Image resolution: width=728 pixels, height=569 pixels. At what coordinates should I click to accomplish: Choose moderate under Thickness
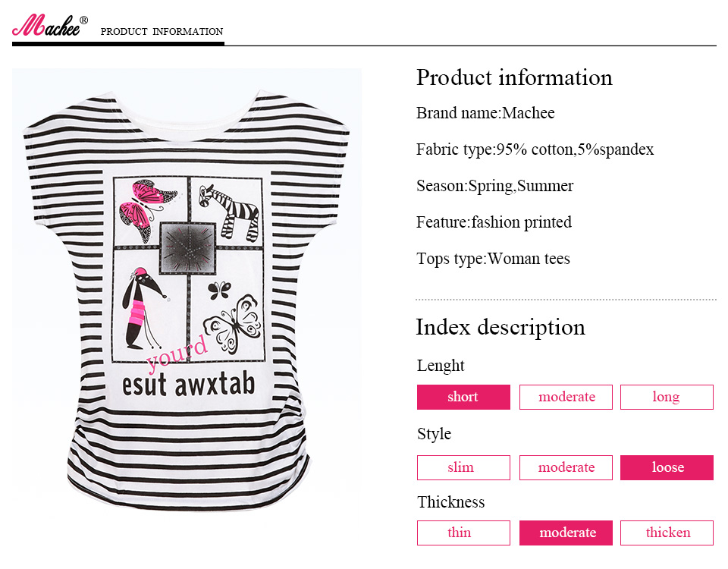tap(566, 533)
